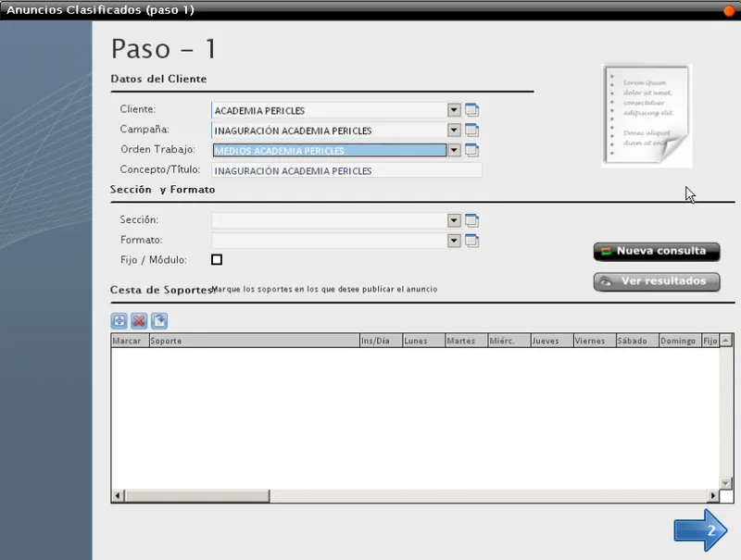This screenshot has height=560, width=741.
Task: Click the Cliente field ACADEMIA PERICLES
Action: click(x=330, y=110)
